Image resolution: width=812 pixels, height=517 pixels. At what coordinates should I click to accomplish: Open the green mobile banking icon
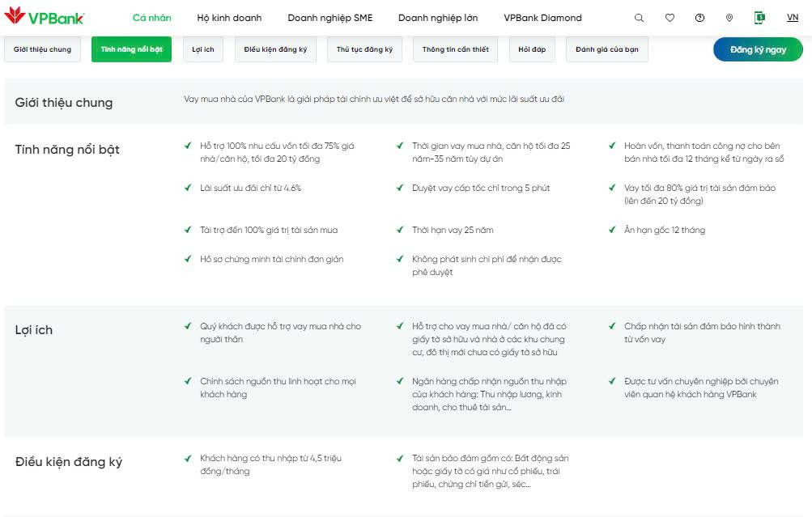(759, 18)
